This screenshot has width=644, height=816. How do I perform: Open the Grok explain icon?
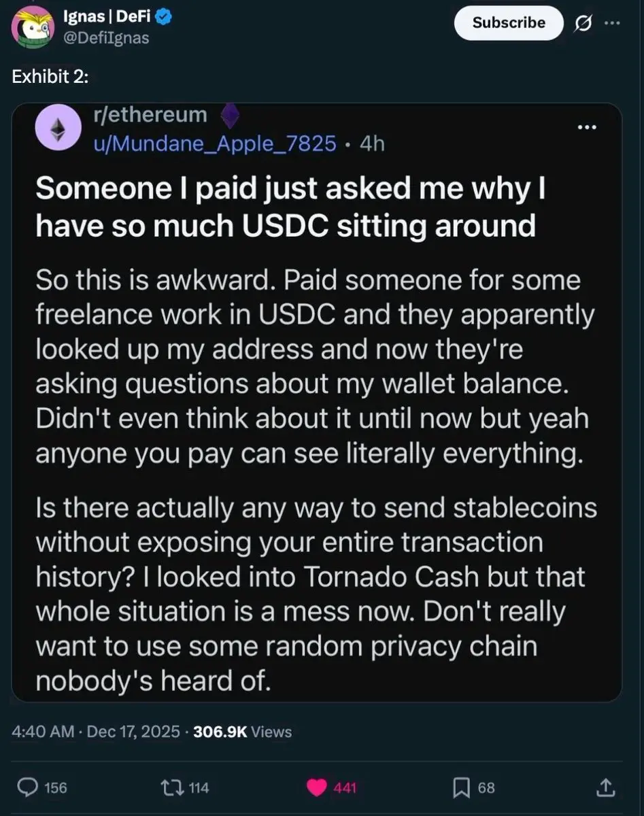(583, 23)
